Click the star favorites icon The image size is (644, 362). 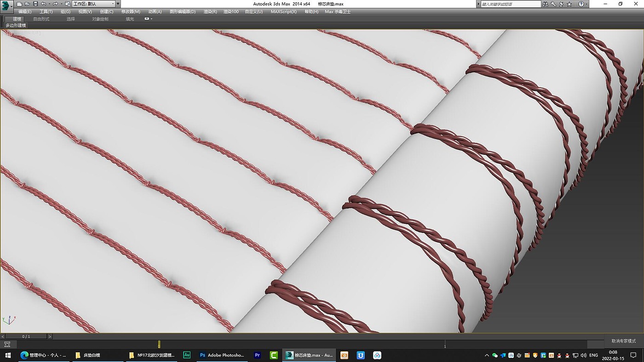tap(569, 4)
